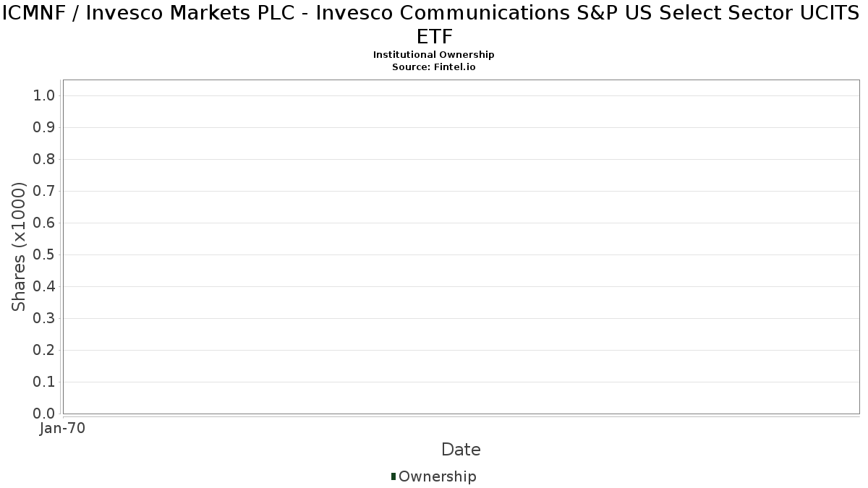Viewport: 868px width, 488px height.
Task: Select the Date x-axis title
Action: click(461, 450)
